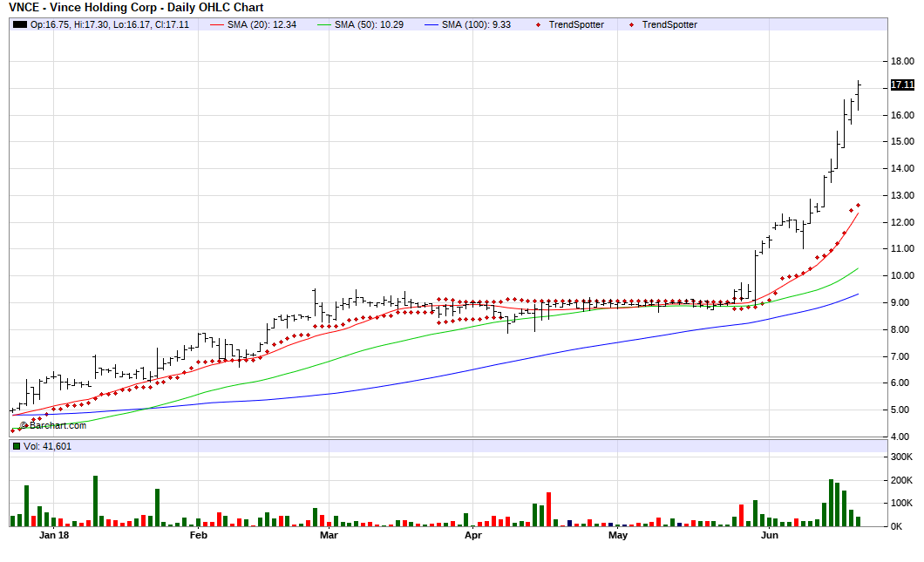Click the 13.00 price axis label
This screenshot has height=562, width=924.
pos(902,195)
